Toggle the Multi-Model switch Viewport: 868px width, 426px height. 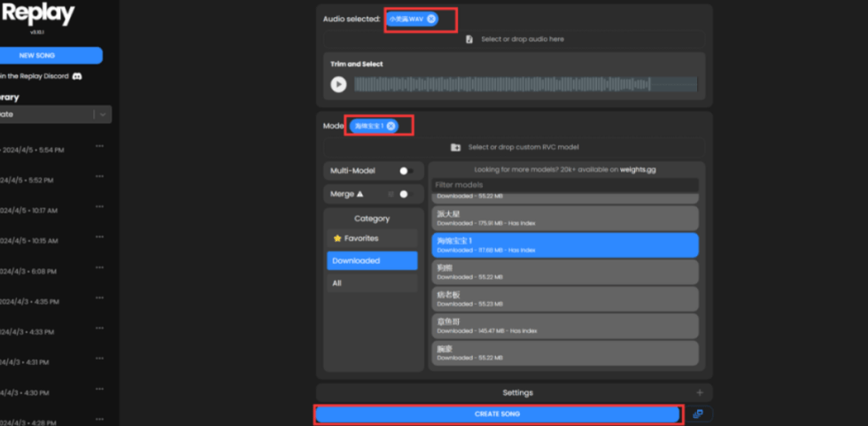click(x=406, y=171)
